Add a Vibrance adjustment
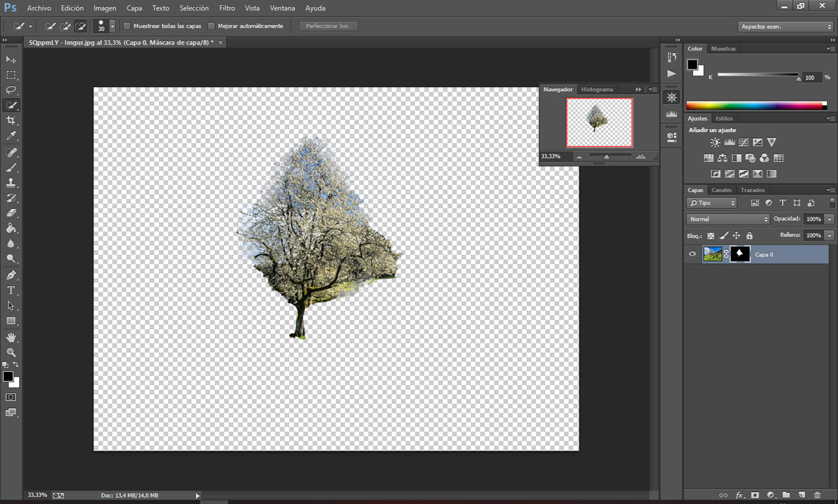 771,142
